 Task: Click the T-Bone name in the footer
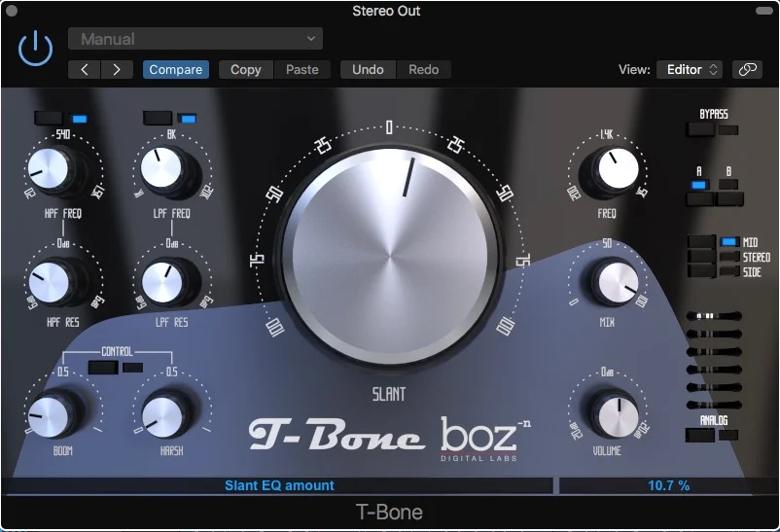(389, 513)
